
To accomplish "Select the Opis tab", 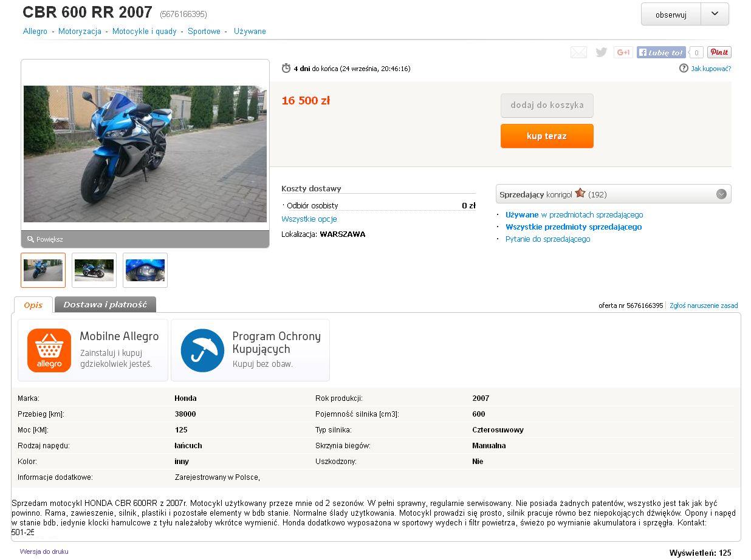I will point(33,305).
